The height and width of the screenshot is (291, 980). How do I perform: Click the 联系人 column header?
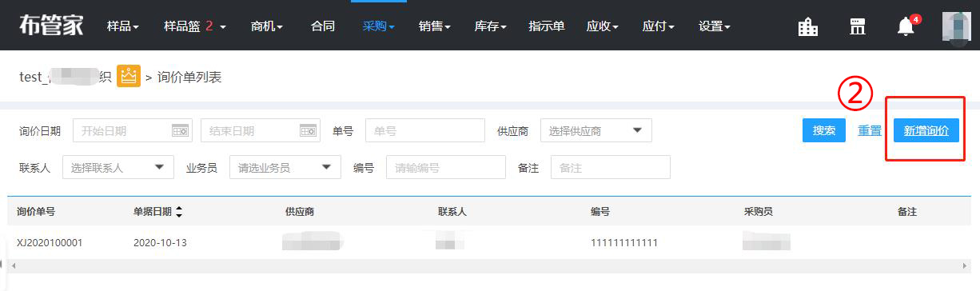452,212
